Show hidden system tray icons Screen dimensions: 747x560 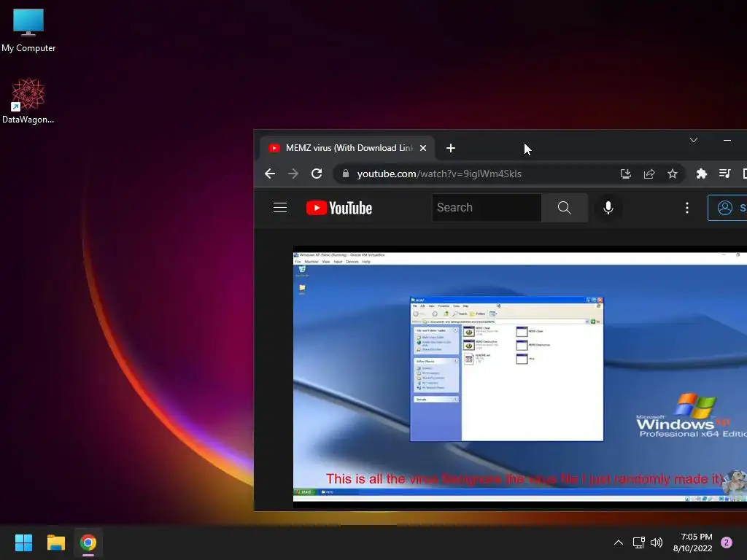(x=619, y=542)
